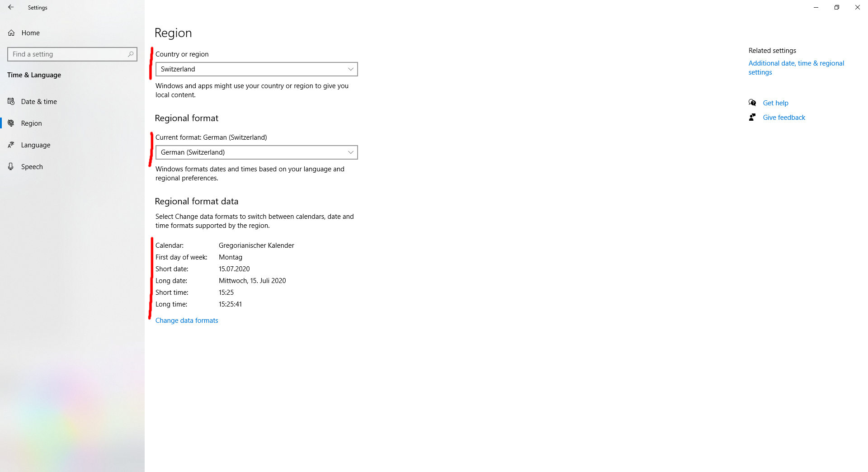Click the Give feedback person icon
Viewport: 868px width, 472px height.
pos(752,117)
